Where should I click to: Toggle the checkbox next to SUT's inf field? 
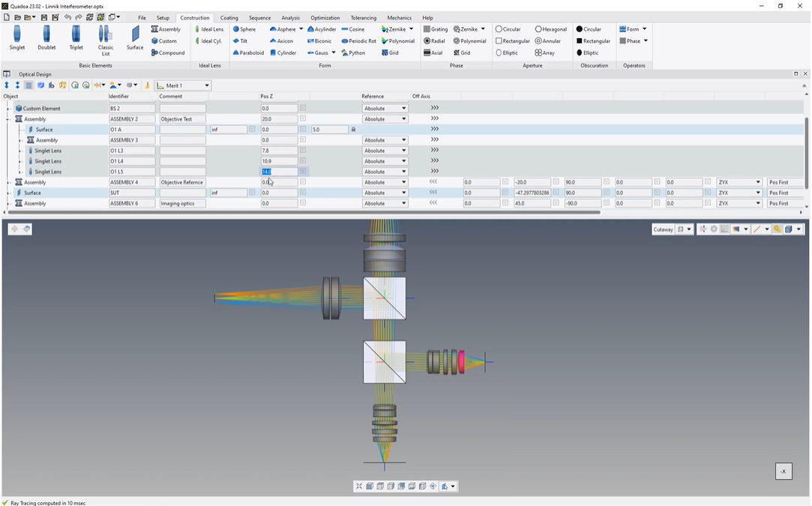[252, 193]
